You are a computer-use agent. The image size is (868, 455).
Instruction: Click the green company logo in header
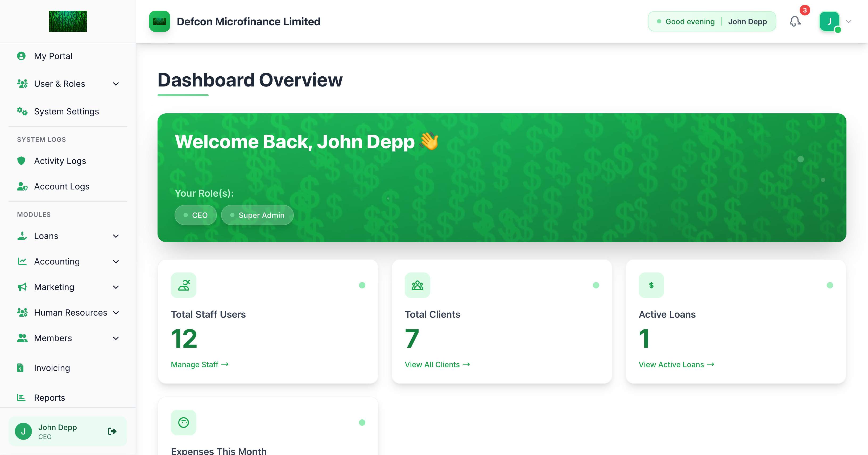click(x=160, y=22)
